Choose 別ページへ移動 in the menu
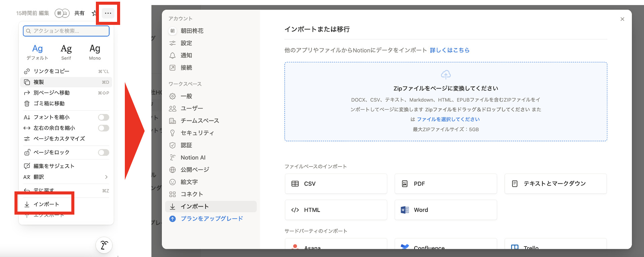 click(66, 93)
